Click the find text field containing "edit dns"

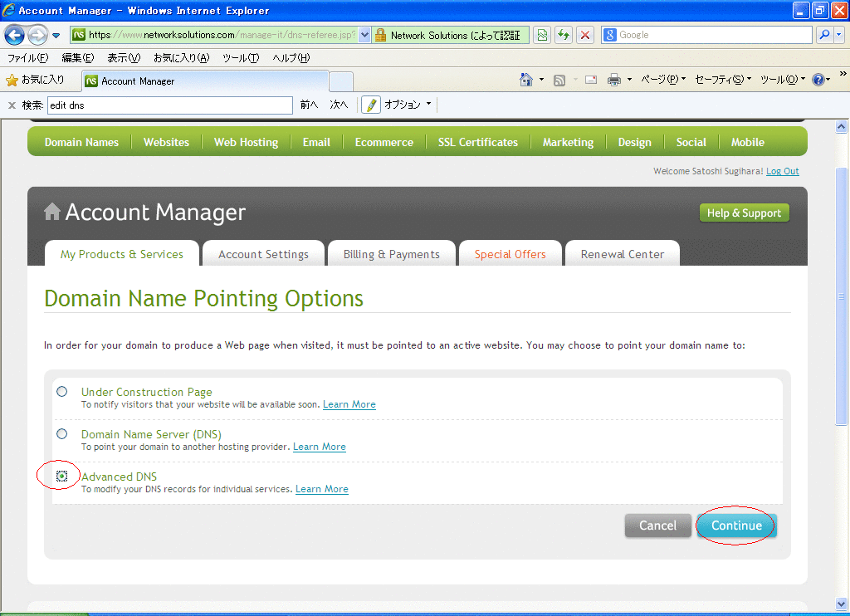coord(169,105)
